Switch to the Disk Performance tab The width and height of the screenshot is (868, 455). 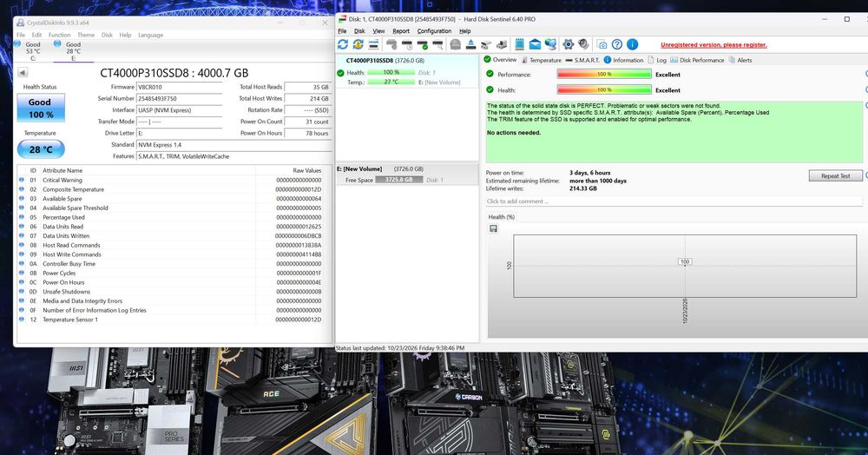click(x=697, y=60)
